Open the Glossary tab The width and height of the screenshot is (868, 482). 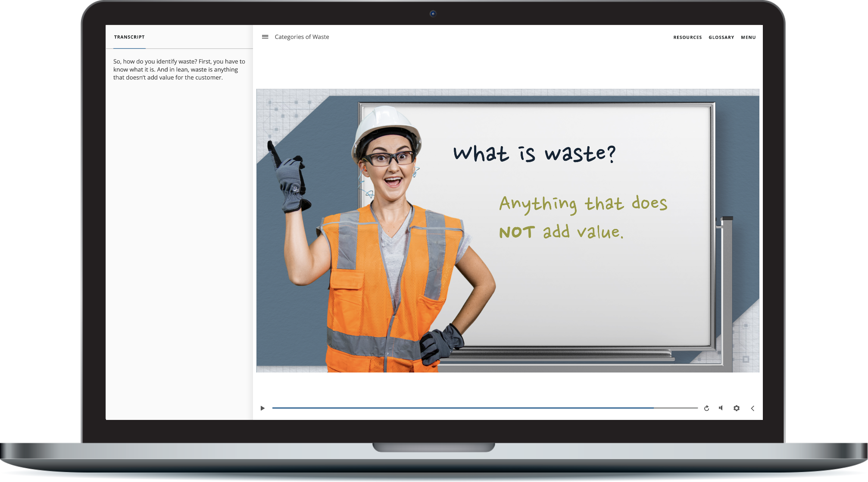[721, 38]
